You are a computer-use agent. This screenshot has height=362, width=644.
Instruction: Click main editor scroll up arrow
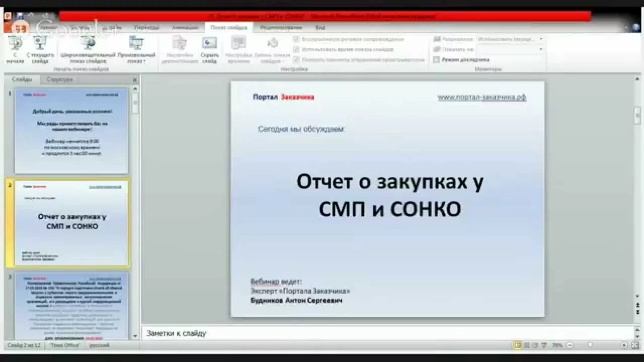point(637,79)
